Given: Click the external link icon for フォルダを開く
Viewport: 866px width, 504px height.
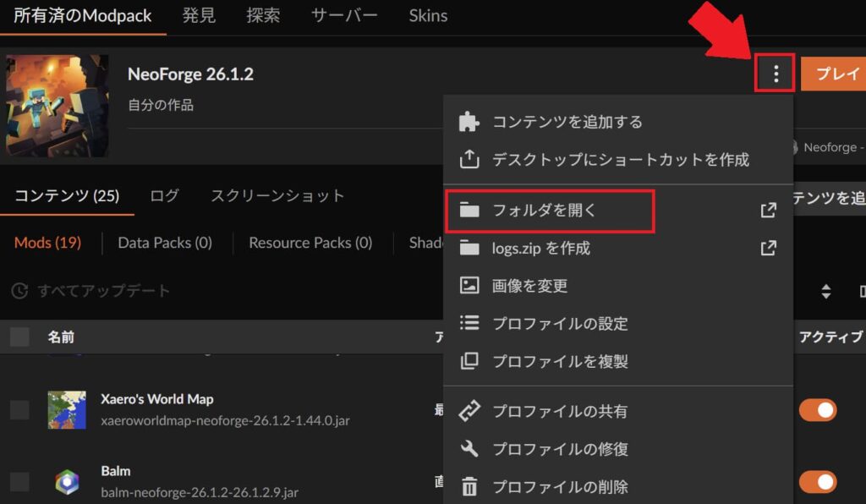Looking at the screenshot, I should click(768, 210).
